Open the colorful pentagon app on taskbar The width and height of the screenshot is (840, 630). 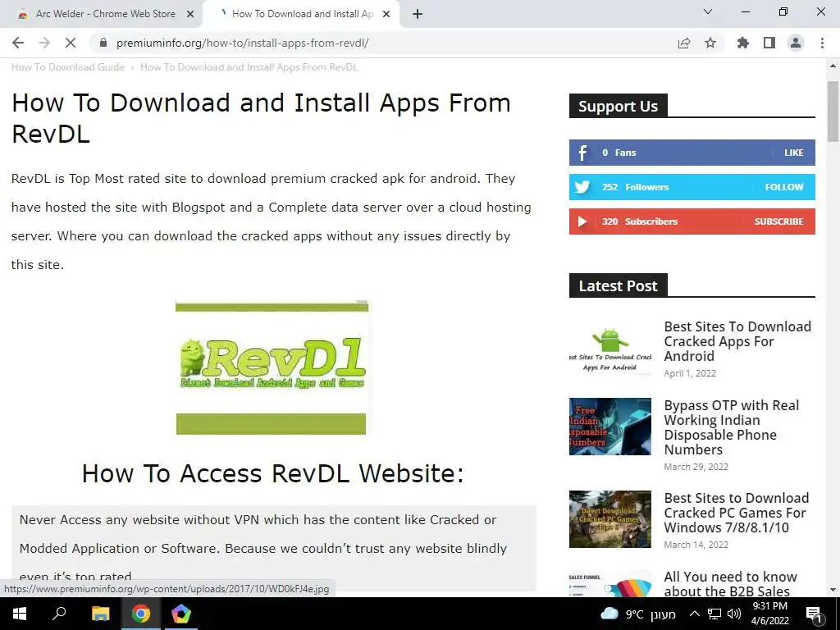tap(181, 614)
